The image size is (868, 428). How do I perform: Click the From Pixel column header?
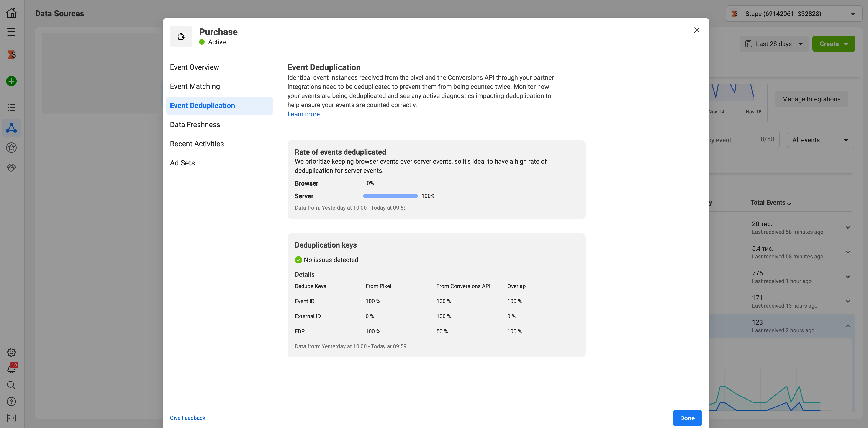[378, 286]
